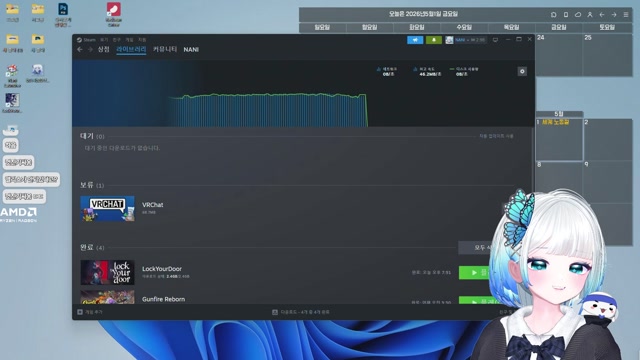
Task: Click the AMD Ryzen Radeon logo on the desktop
Action: pos(18,215)
